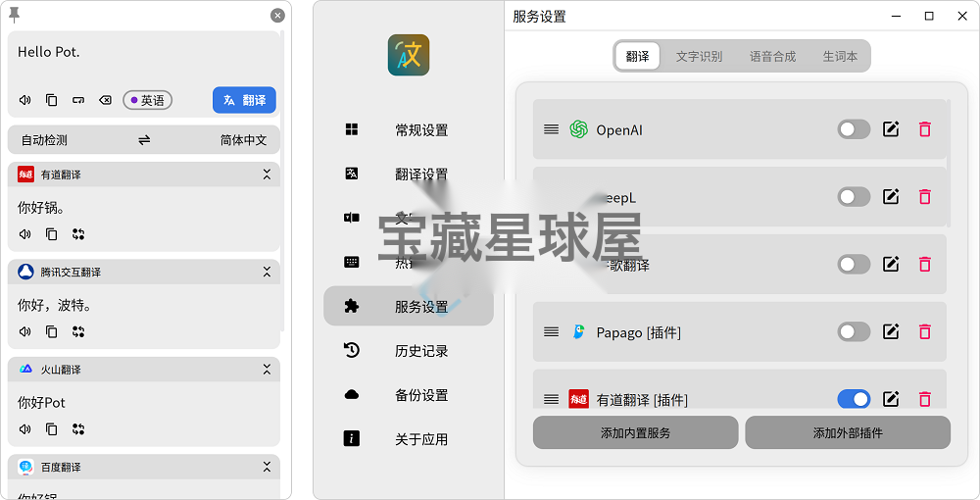The image size is (980, 500).
Task: Enable the DeepL service toggle
Action: click(854, 197)
